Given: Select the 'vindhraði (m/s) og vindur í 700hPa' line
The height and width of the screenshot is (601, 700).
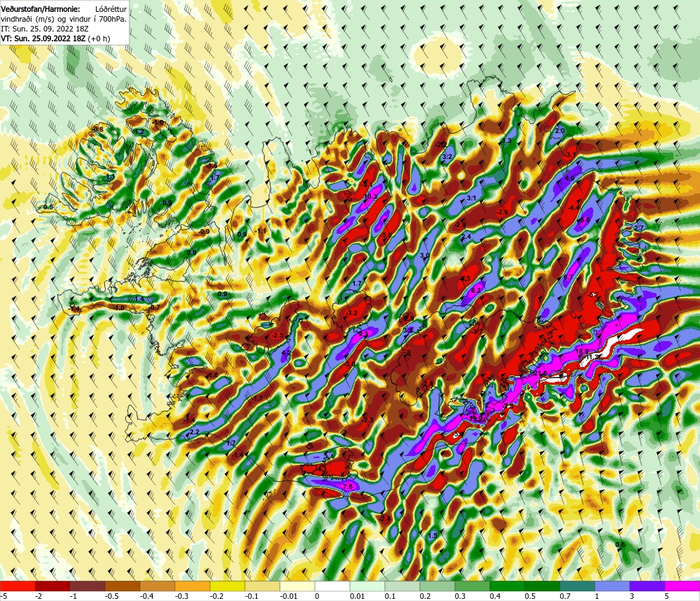Looking at the screenshot, I should click(64, 19).
